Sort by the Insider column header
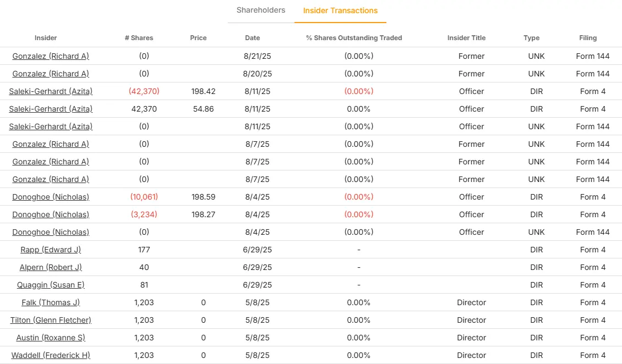Screen dimensions: 622x364 pyautogui.click(x=46, y=38)
